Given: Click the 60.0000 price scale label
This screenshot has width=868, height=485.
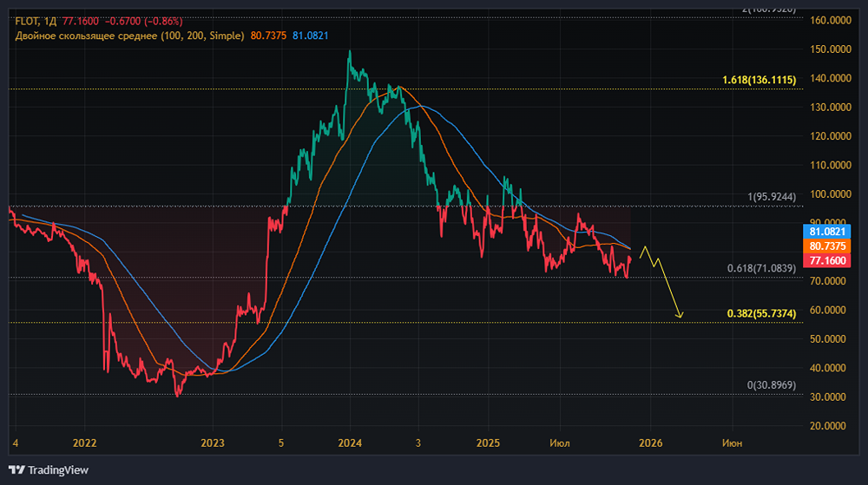Looking at the screenshot, I should coord(827,311).
